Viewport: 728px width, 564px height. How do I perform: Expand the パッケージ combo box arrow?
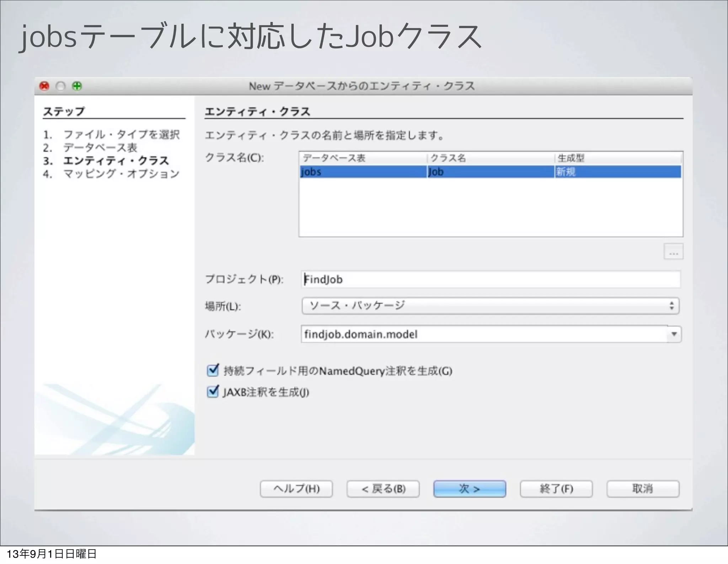(674, 334)
